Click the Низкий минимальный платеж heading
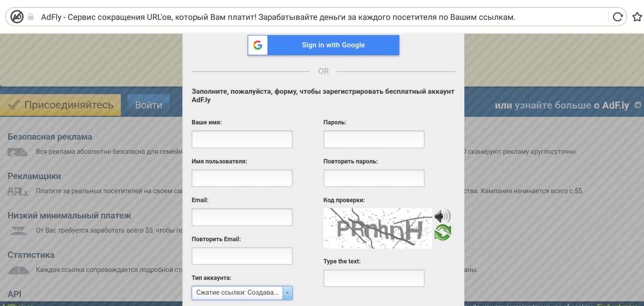Viewport: 644px width, 306px height. pos(69,215)
